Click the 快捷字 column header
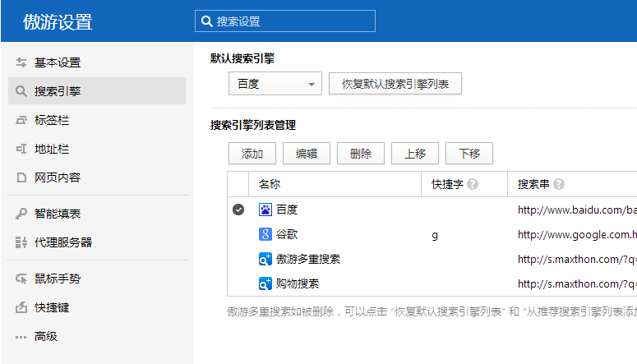637x364 pixels. (447, 184)
